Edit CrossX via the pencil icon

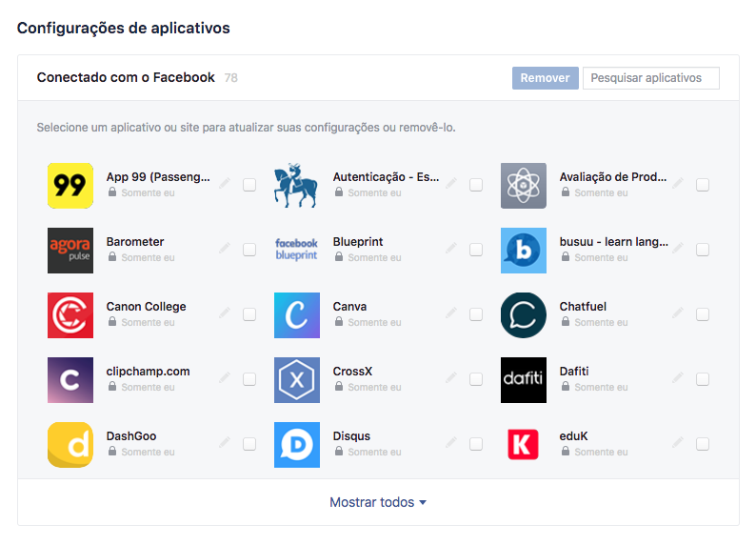[451, 377]
